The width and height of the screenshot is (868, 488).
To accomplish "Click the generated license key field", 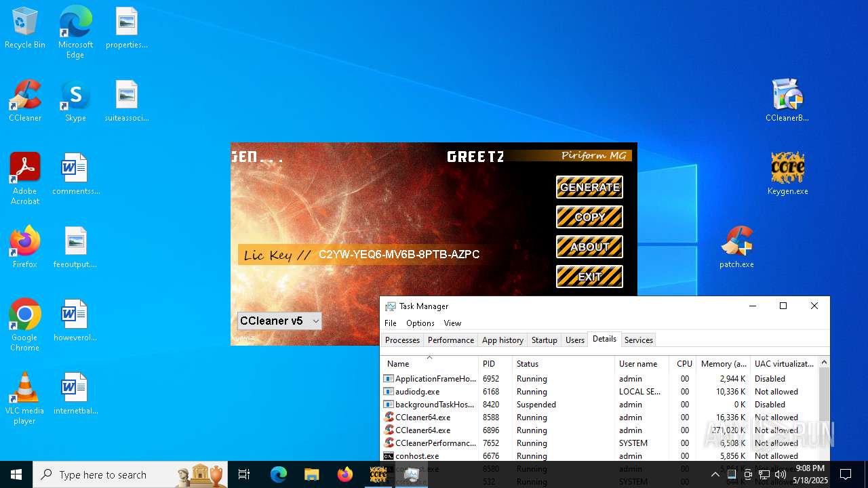I will [x=399, y=255].
